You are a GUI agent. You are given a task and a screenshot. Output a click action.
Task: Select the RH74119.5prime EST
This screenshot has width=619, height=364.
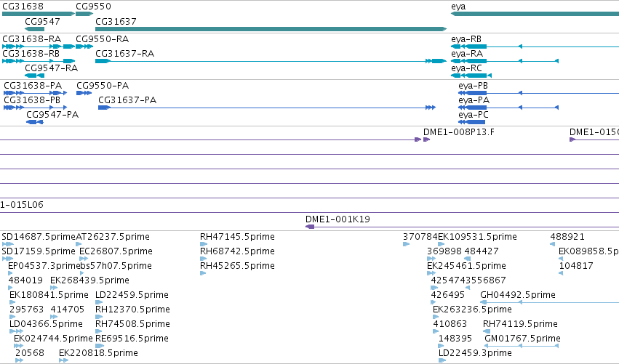pyautogui.click(x=520, y=324)
